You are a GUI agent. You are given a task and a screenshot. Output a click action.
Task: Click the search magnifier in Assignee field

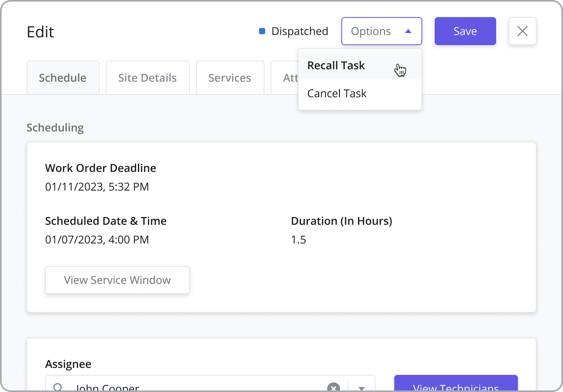point(58,387)
